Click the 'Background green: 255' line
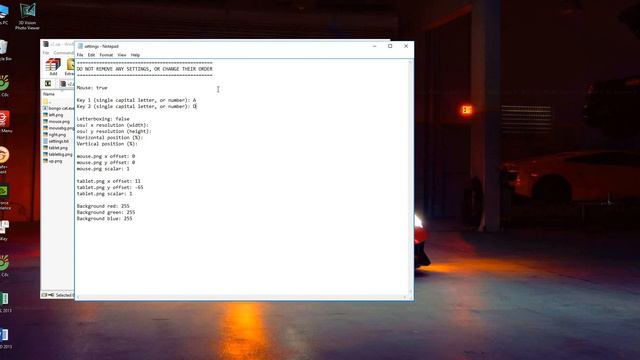 (x=106, y=212)
